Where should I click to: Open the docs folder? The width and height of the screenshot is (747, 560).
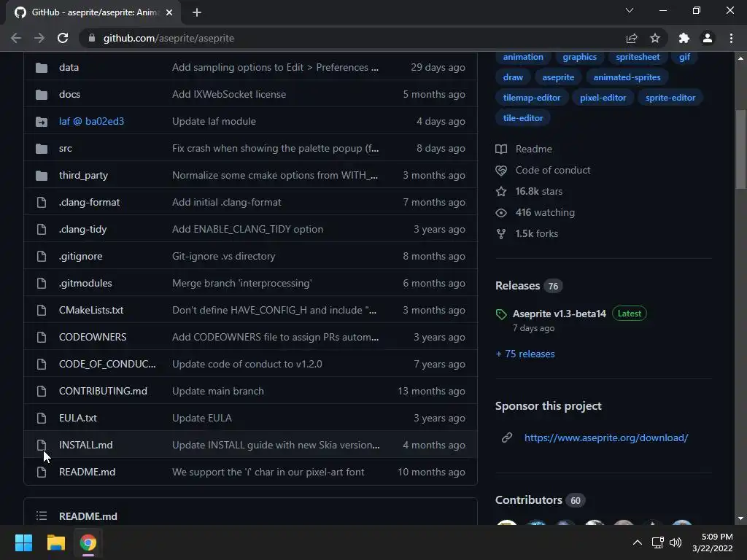coord(69,94)
